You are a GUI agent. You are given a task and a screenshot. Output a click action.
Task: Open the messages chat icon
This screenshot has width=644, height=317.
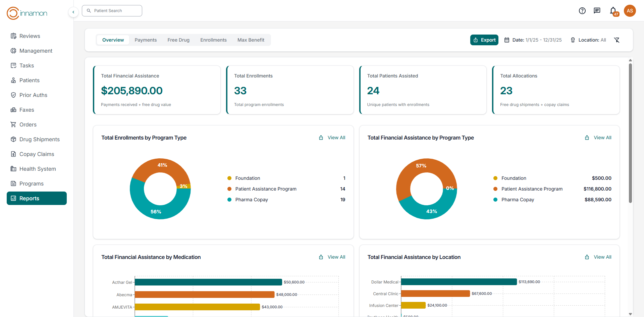597,11
